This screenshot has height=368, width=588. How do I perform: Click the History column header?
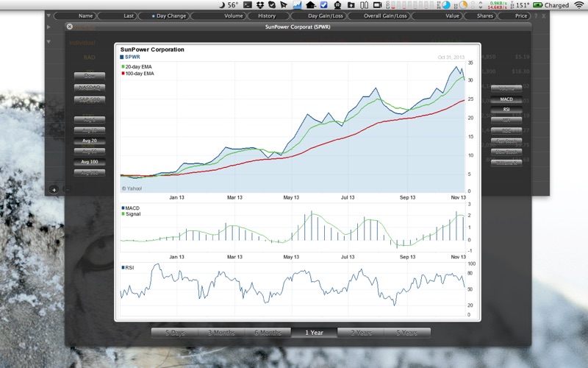267,15
